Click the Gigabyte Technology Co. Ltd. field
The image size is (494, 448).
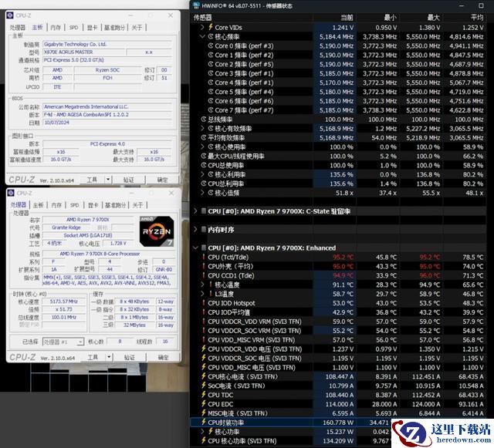pyautogui.click(x=107, y=44)
